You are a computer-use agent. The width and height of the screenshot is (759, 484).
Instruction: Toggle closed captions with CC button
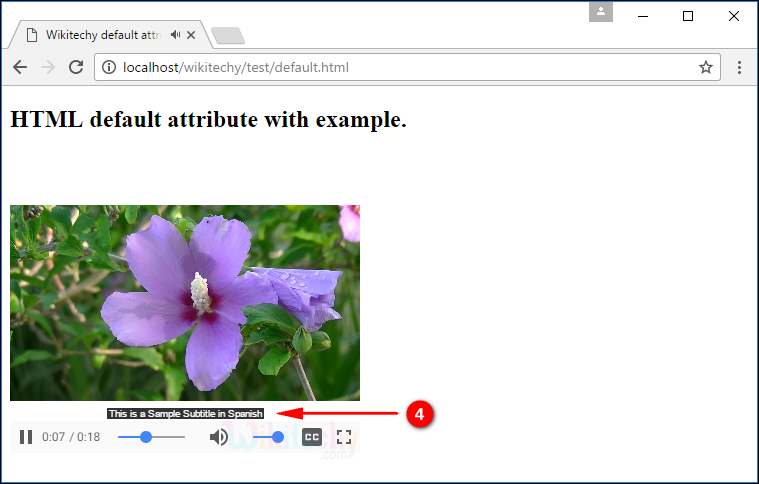(x=312, y=437)
